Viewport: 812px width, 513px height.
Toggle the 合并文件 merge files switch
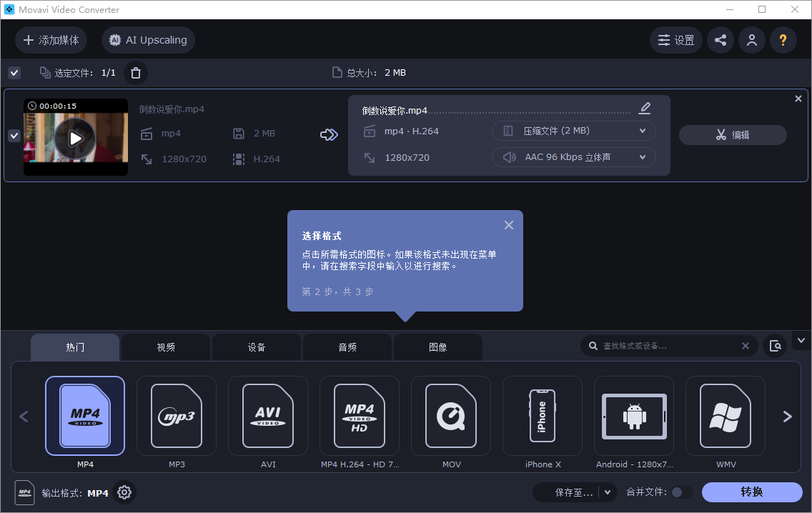pos(681,492)
